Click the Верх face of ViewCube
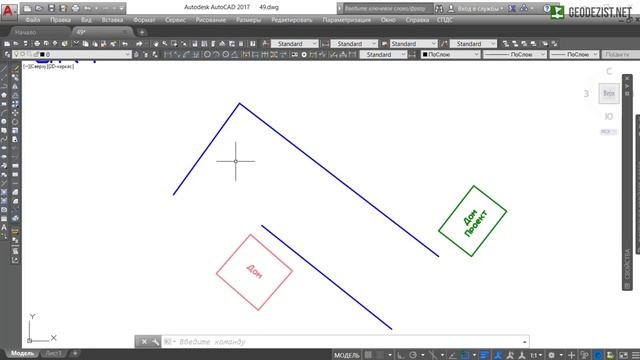 coord(609,93)
